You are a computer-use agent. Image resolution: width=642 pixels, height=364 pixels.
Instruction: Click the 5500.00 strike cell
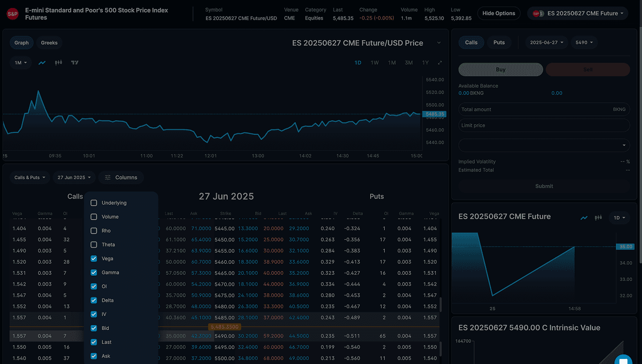pos(224,358)
